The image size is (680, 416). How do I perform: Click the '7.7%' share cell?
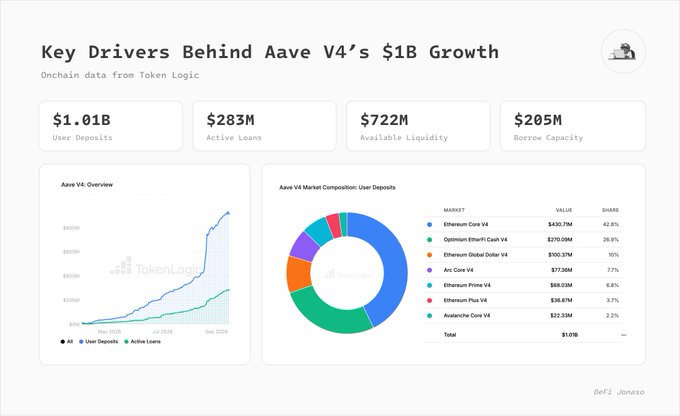click(x=613, y=270)
